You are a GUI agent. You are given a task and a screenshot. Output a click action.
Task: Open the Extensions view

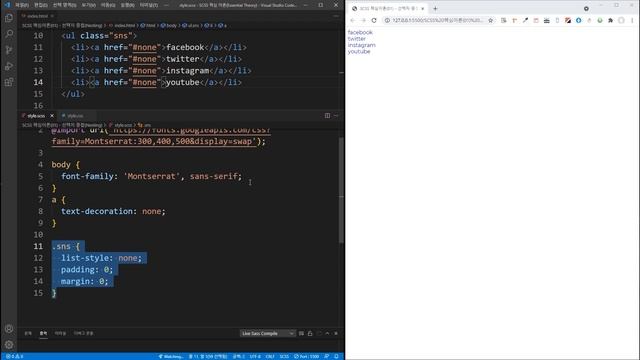(x=9, y=82)
